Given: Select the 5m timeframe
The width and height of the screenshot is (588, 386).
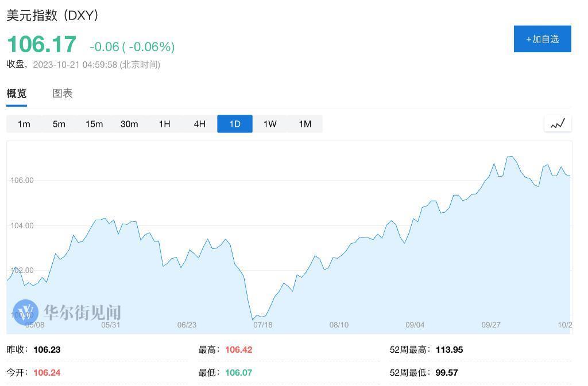Looking at the screenshot, I should (x=59, y=123).
